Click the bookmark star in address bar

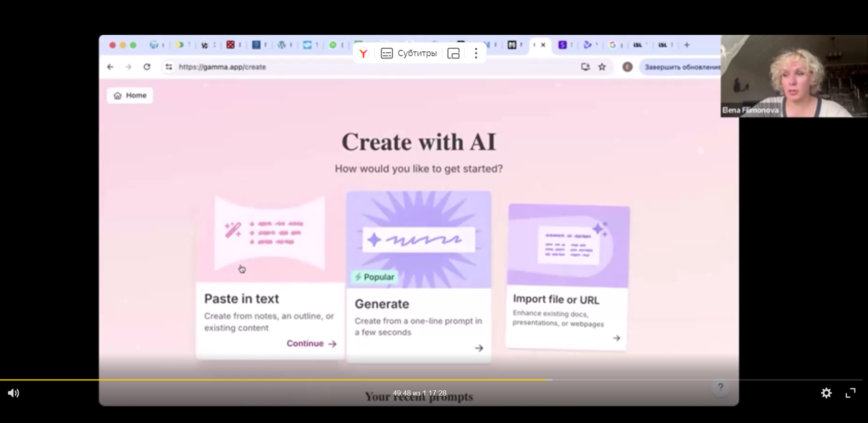[602, 67]
